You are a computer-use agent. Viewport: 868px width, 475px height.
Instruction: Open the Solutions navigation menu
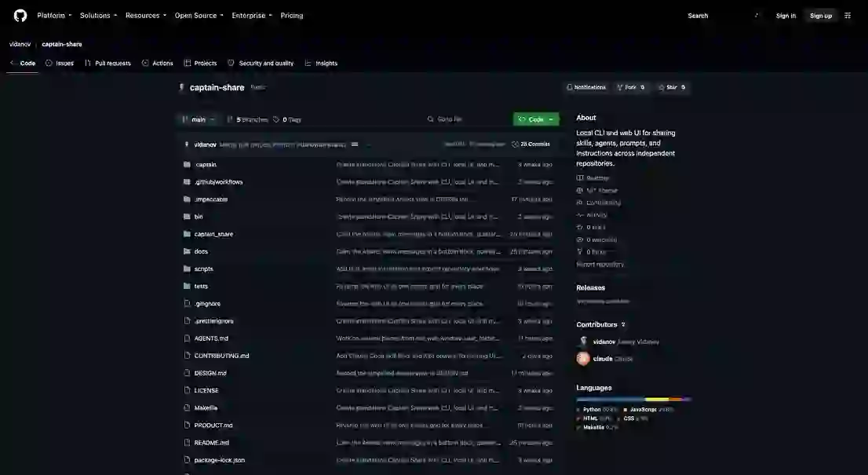pyautogui.click(x=99, y=16)
